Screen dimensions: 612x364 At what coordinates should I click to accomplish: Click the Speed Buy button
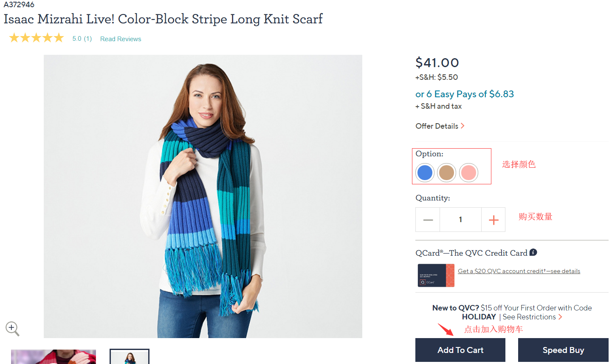click(x=563, y=350)
